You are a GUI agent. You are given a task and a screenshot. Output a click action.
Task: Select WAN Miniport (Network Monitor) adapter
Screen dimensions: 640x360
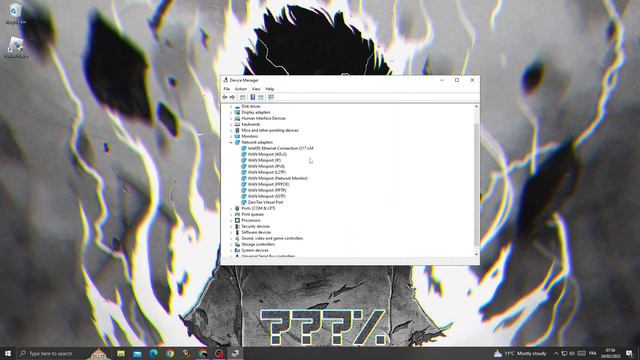tap(278, 178)
